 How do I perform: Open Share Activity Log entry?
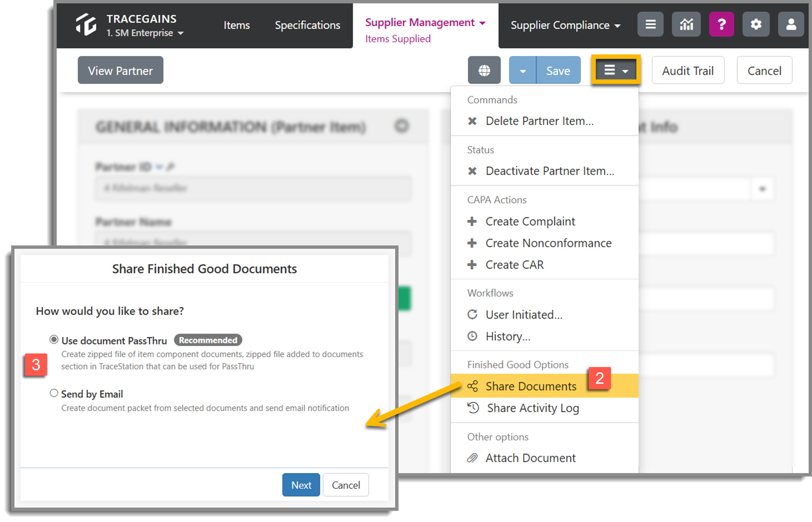pyautogui.click(x=544, y=408)
